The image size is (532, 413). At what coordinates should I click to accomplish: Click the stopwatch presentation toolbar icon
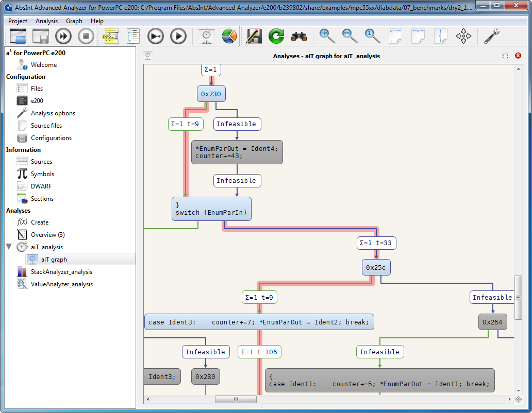(207, 36)
